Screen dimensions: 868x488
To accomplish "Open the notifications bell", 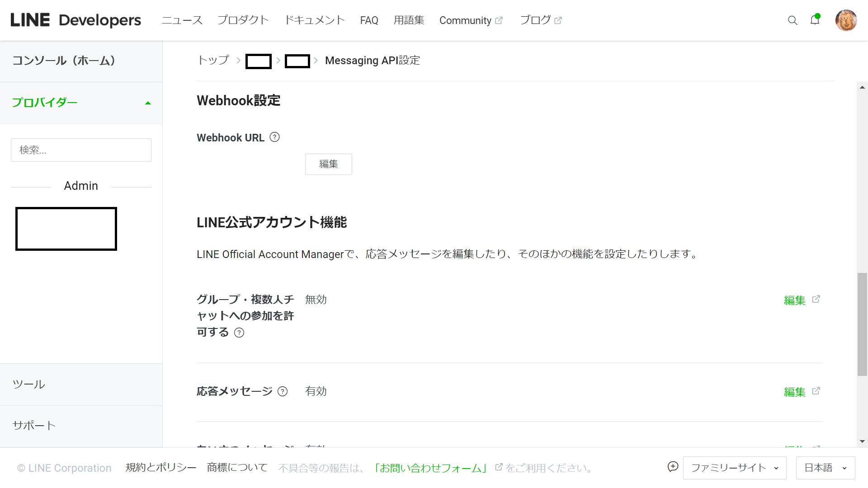I will (x=815, y=20).
